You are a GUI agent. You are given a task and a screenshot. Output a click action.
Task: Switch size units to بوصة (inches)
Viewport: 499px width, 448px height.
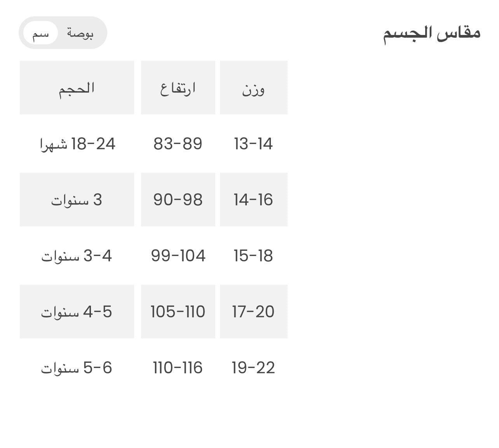[x=80, y=33]
